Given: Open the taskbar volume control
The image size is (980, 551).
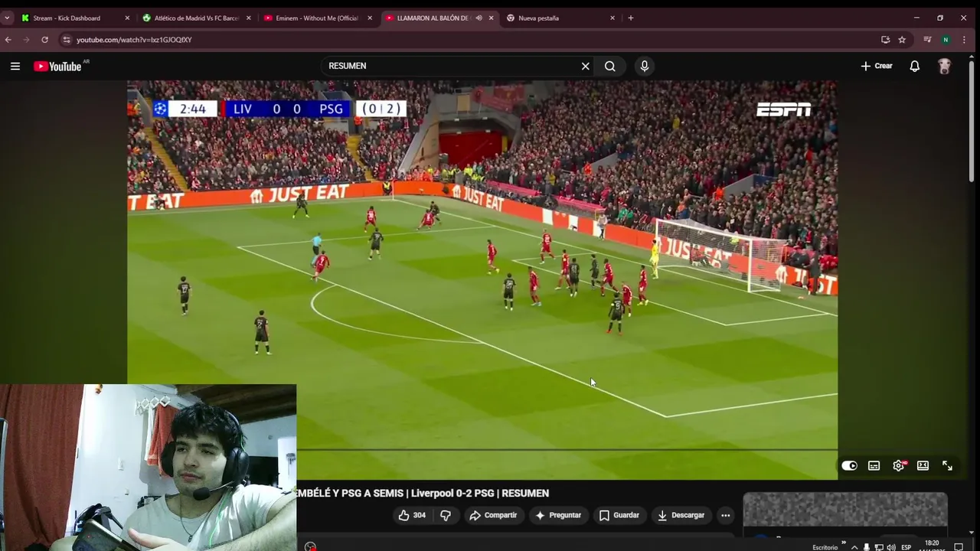Looking at the screenshot, I should [891, 547].
